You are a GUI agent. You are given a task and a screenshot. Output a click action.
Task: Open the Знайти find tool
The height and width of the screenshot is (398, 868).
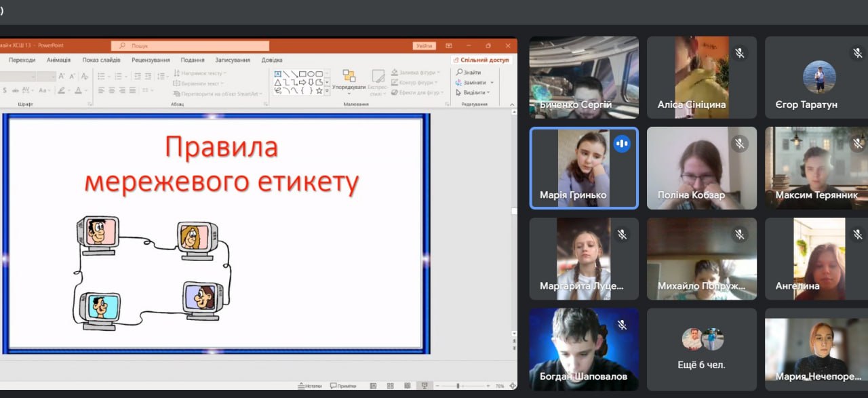click(468, 73)
